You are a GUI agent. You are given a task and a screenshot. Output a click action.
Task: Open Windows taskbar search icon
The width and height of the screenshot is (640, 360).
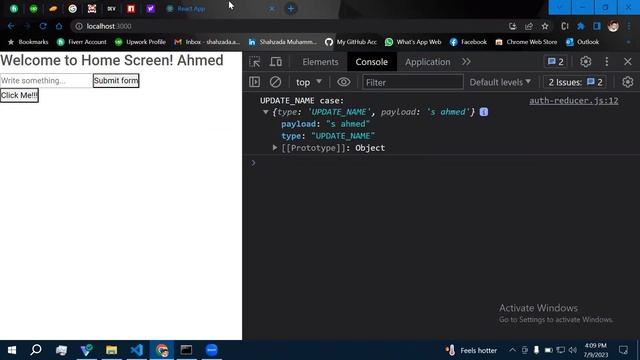pos(36,350)
